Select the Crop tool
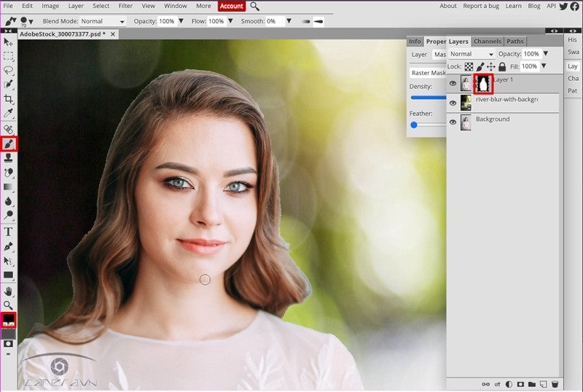Viewport: 583px width, 392px height. [9, 99]
